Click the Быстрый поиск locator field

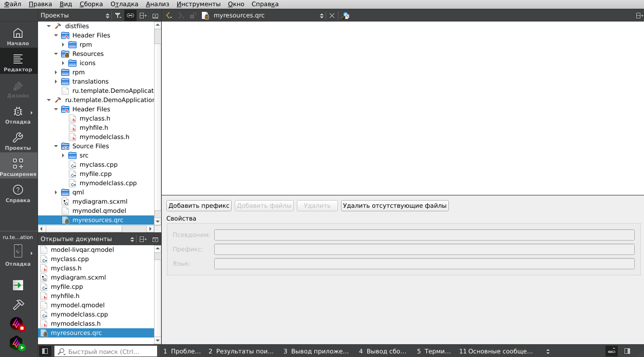click(x=105, y=351)
